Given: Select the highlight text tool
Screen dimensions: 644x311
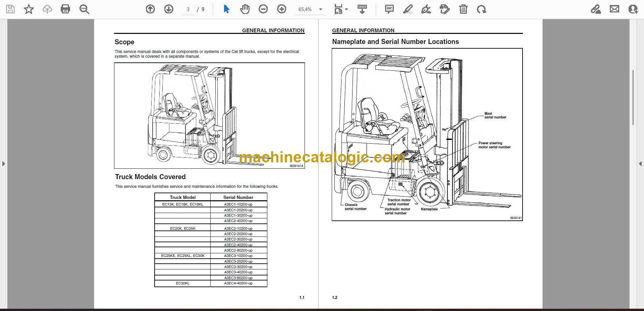Looking at the screenshot, I should 408,9.
